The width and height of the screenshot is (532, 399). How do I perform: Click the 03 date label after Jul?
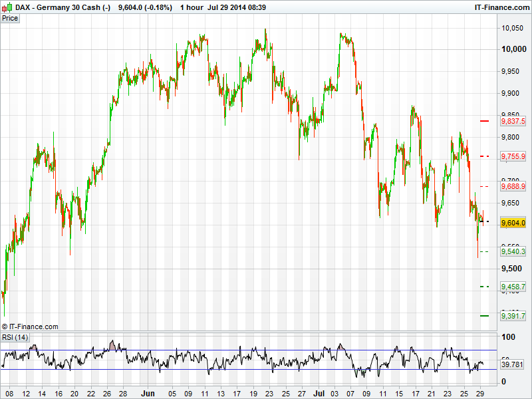tap(334, 394)
